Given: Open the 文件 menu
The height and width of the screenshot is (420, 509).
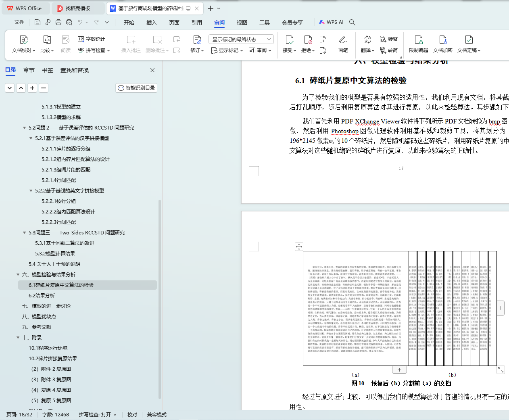Looking at the screenshot, I should [16, 22].
